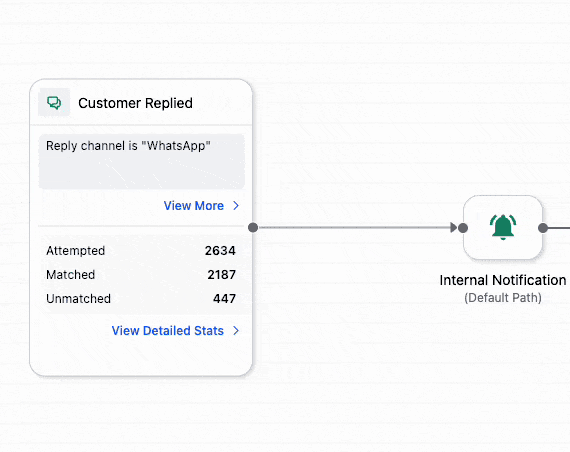Click the Matched count 2187
Viewport: 570px width, 452px height.
(222, 275)
